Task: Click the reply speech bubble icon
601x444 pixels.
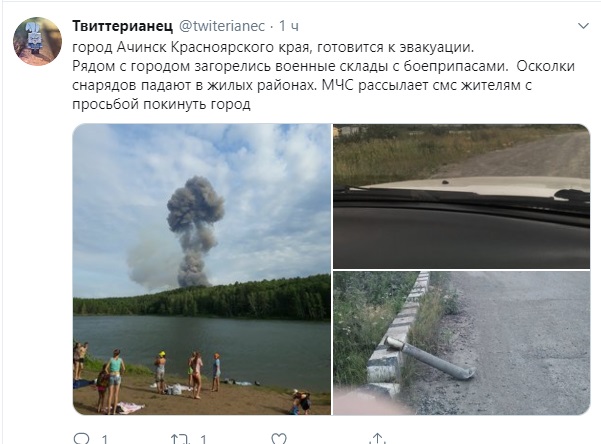Action: click(81, 439)
